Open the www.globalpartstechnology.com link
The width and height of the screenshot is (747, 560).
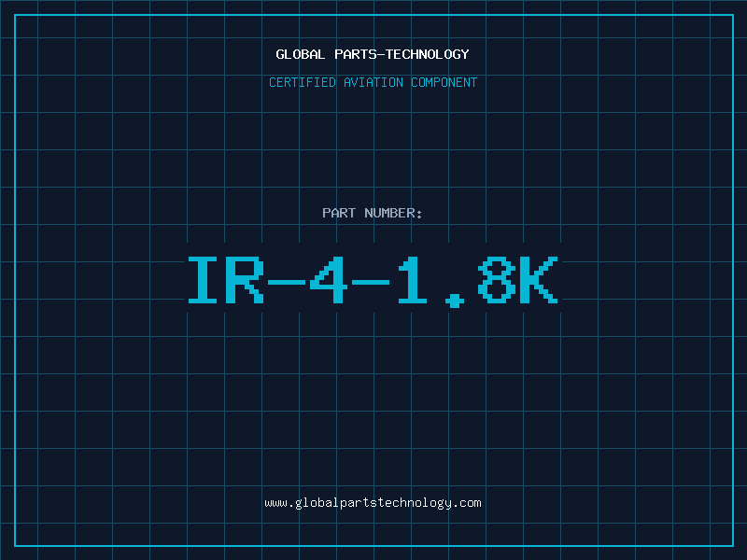(373, 503)
